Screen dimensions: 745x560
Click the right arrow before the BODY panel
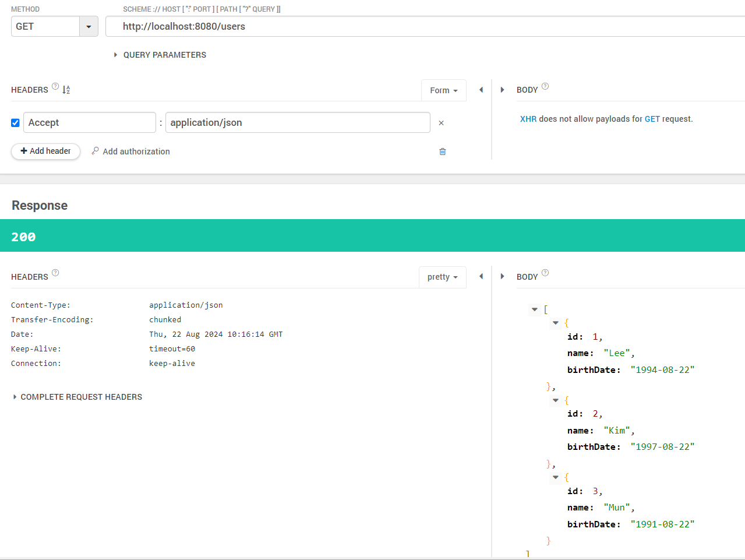point(502,90)
